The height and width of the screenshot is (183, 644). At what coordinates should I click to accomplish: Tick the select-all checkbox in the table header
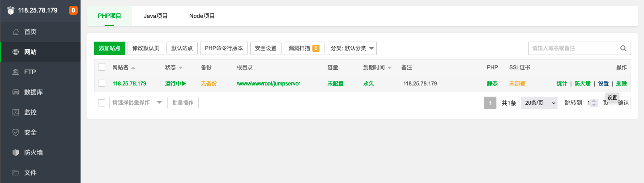(102, 67)
